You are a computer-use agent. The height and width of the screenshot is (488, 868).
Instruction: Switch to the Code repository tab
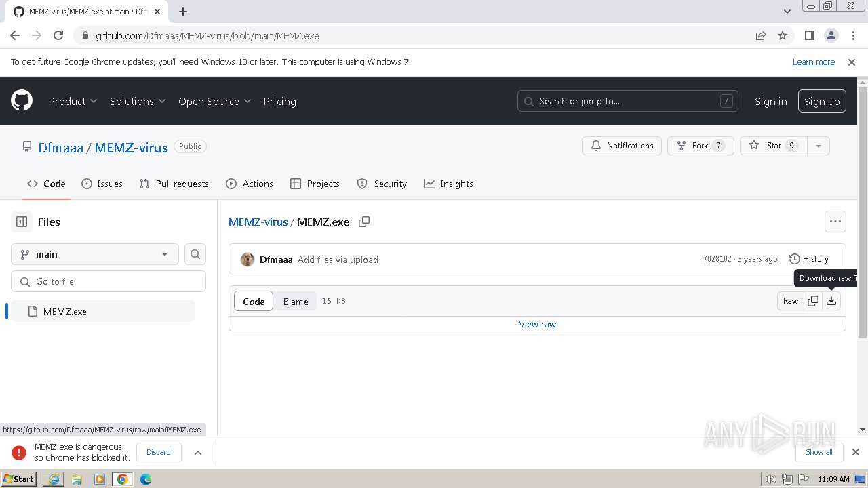point(46,184)
